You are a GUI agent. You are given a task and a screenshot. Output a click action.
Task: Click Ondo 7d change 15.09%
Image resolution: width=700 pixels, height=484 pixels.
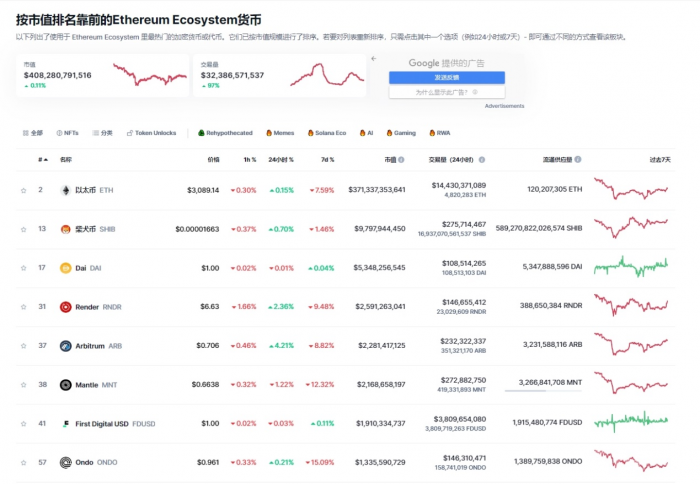[320, 463]
